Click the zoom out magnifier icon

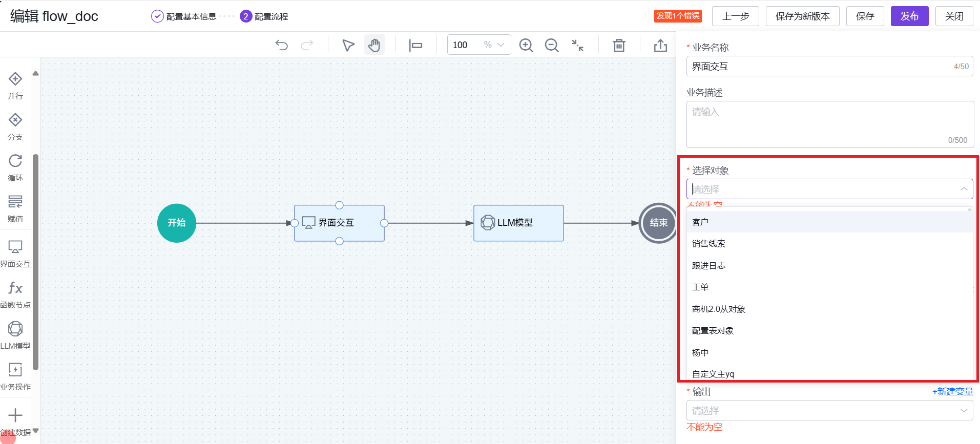(x=552, y=45)
